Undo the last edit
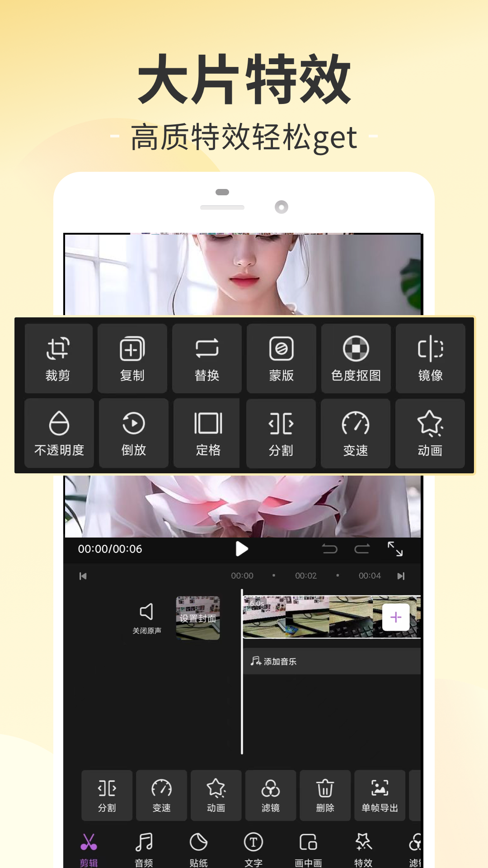 pyautogui.click(x=329, y=549)
